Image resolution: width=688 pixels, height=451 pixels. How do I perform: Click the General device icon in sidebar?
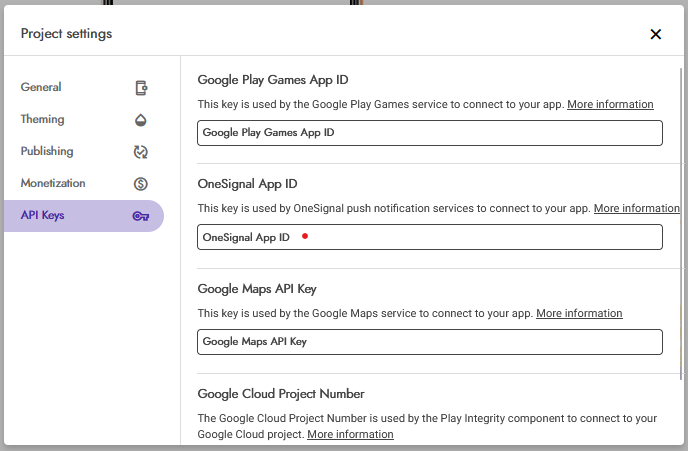click(x=141, y=88)
